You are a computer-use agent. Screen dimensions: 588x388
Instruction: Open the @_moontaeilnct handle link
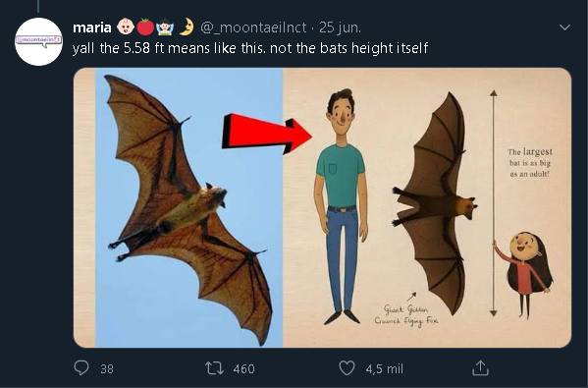tap(253, 28)
